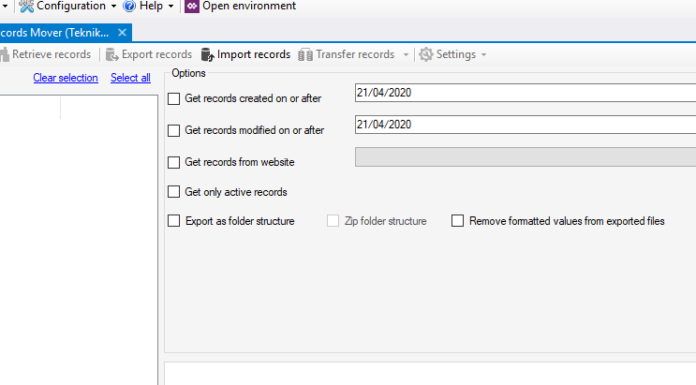The image size is (696, 385).
Task: Expand the Configuration menu arrow
Action: click(114, 6)
